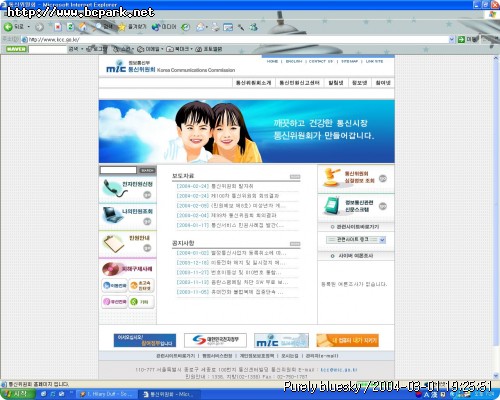Click the more button beside 보도자료
Image resolution: width=500 pixels, height=400 pixels.
pos(295,177)
